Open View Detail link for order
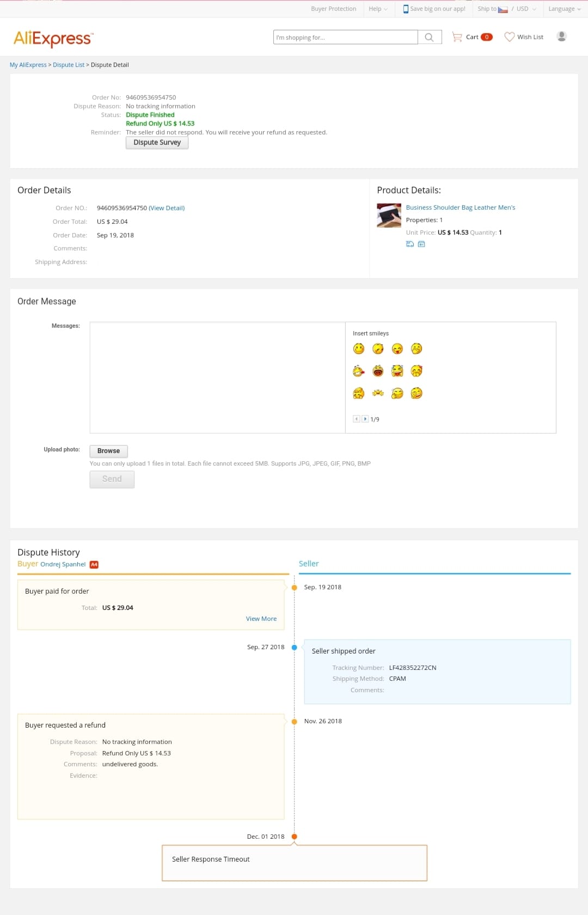588x915 pixels. click(x=167, y=208)
